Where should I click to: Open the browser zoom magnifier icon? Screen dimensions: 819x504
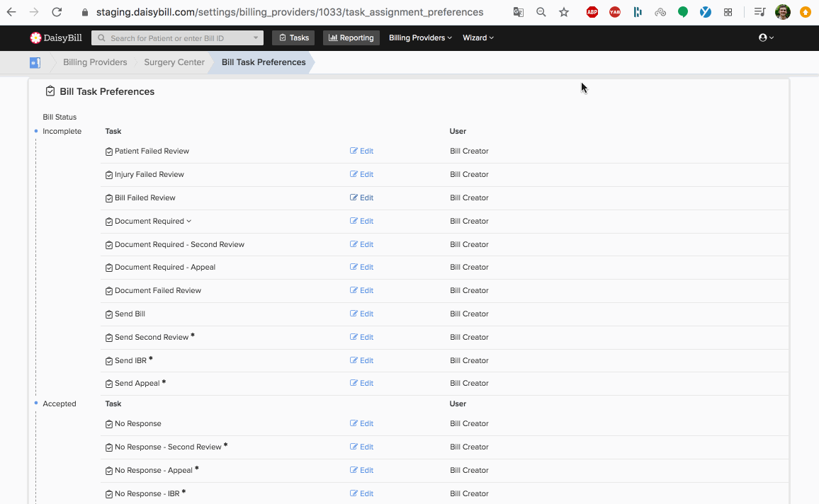coord(541,12)
